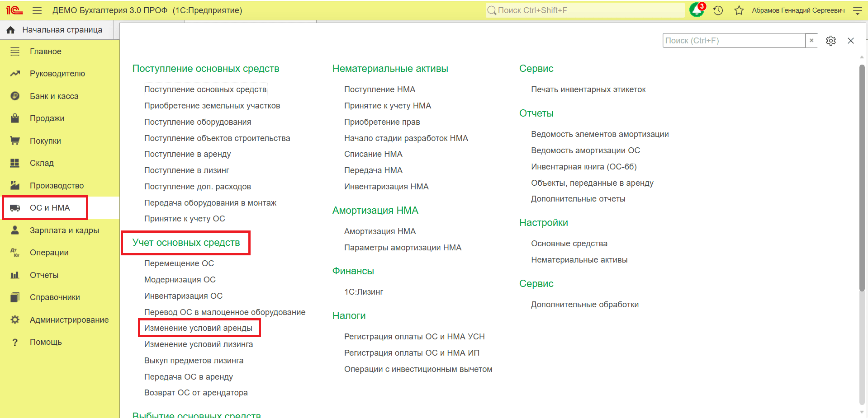The image size is (868, 418).
Task: Open the hamburger sections menu icon
Action: (37, 10)
